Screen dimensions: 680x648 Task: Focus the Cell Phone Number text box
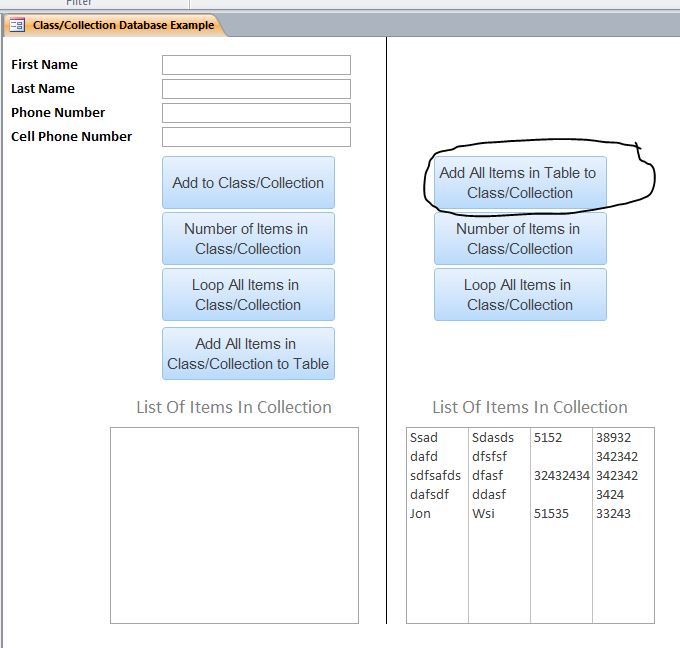click(x=256, y=137)
